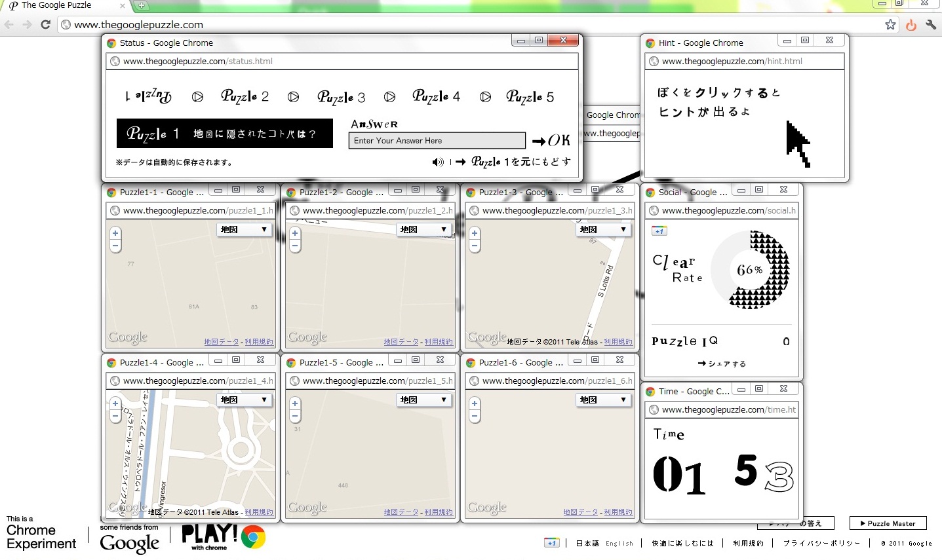Zoom in on the Puzzle1-1 map

[115, 233]
